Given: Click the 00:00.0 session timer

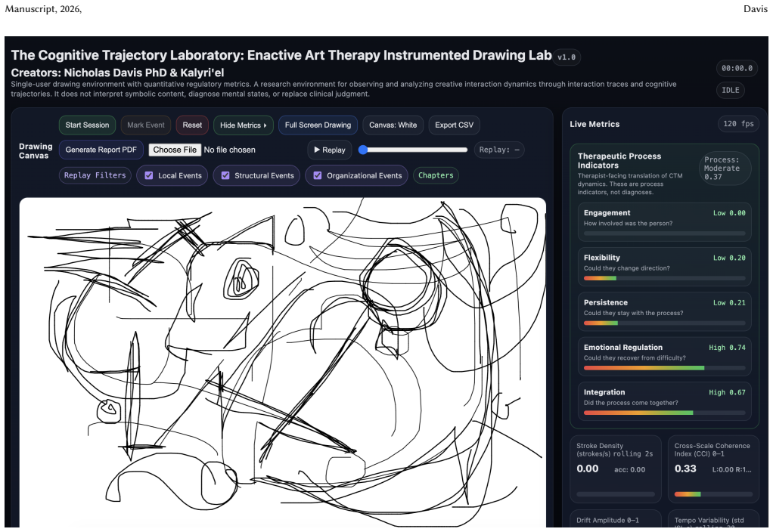Looking at the screenshot, I should click(737, 69).
